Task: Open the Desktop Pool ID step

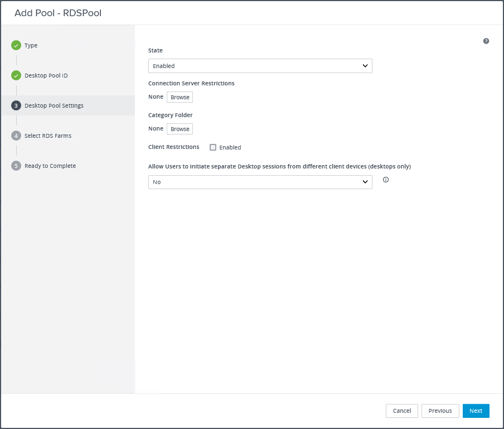Action: click(46, 75)
